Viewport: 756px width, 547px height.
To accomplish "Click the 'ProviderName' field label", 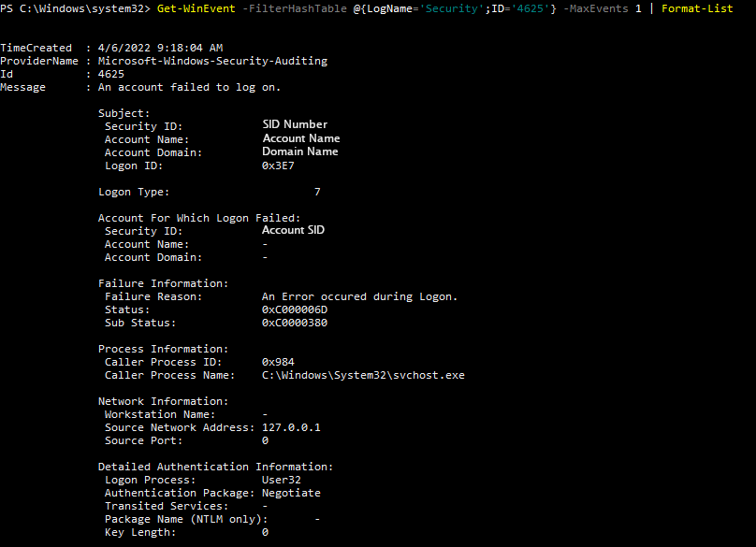I will pyautogui.click(x=39, y=61).
